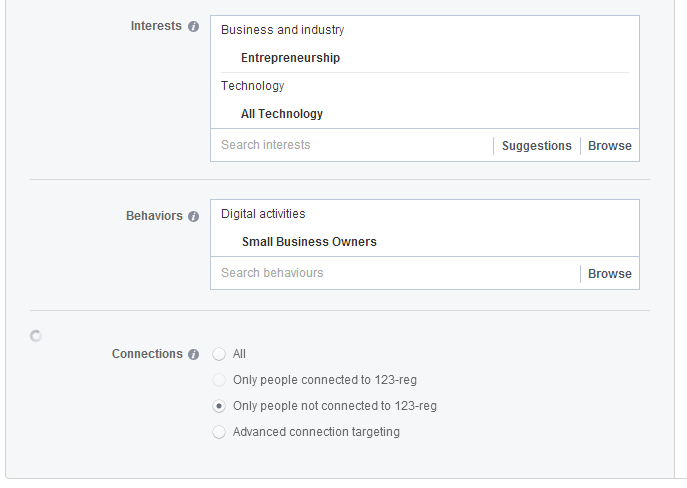Click the info icon next to Interests
687x488 pixels.
pyautogui.click(x=193, y=27)
